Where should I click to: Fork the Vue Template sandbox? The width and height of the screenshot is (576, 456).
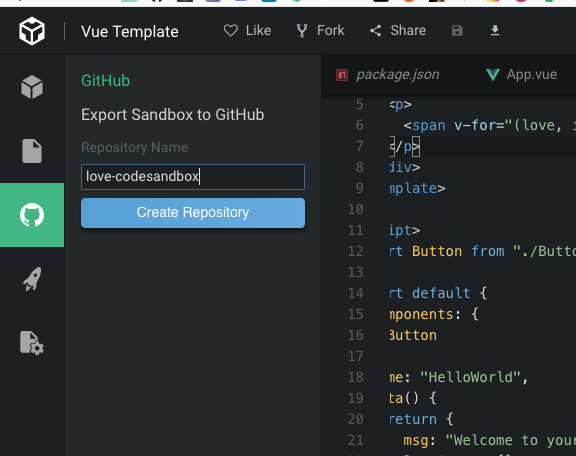point(320,30)
